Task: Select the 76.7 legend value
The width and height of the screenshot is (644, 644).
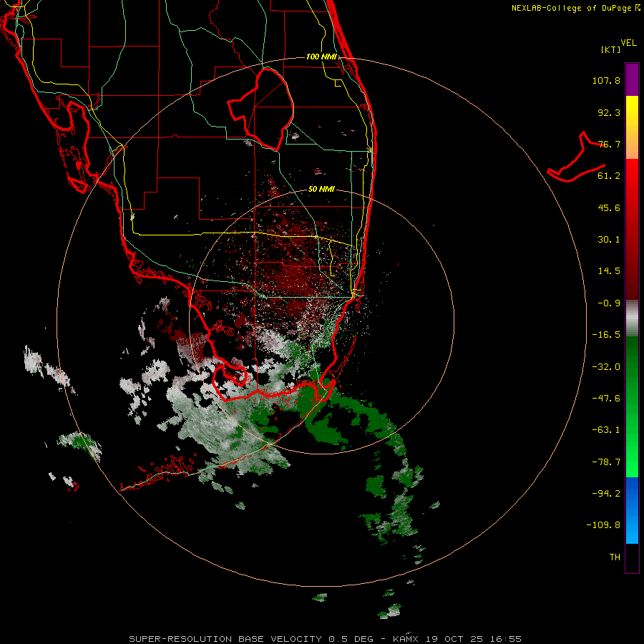Action: pyautogui.click(x=609, y=144)
